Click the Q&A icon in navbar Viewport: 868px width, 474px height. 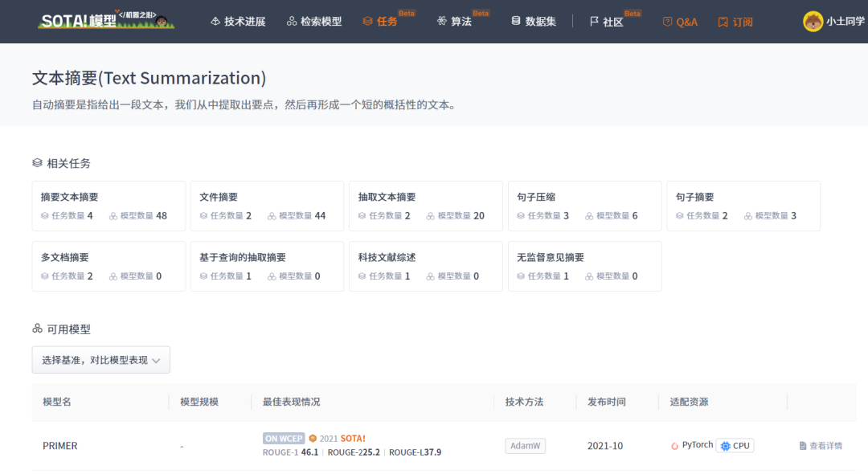pyautogui.click(x=667, y=22)
